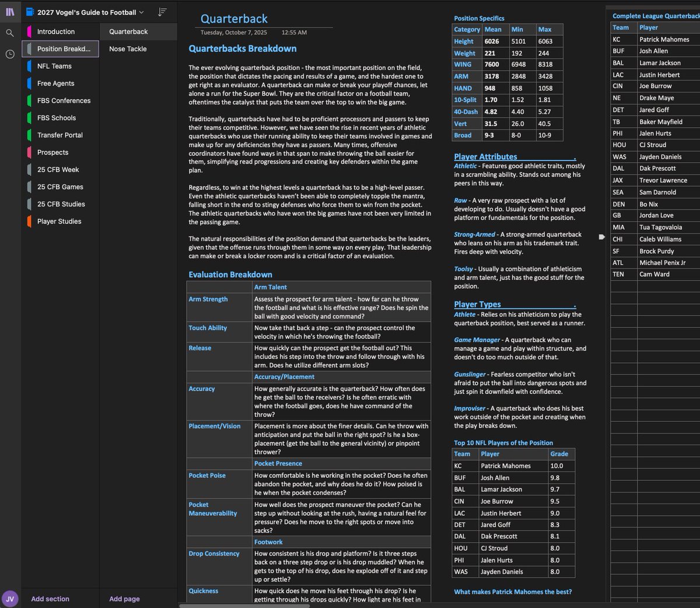Click Patrick Mahomes grade 10.0 cell
700x608 pixels.
pos(562,466)
